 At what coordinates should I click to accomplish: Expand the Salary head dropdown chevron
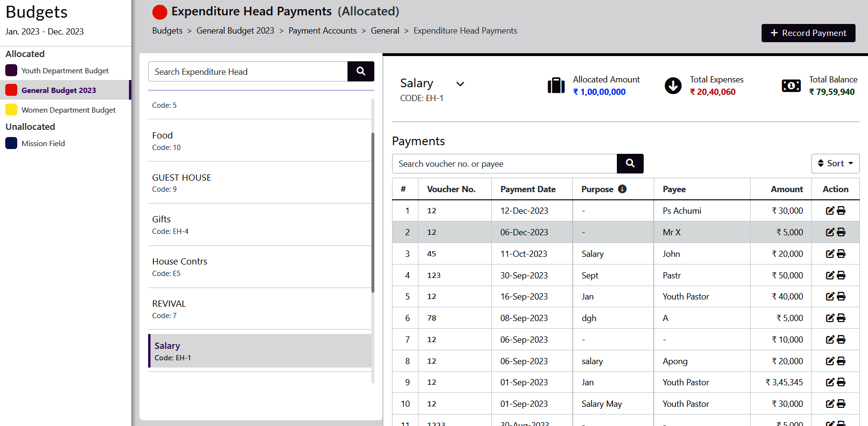pos(460,84)
